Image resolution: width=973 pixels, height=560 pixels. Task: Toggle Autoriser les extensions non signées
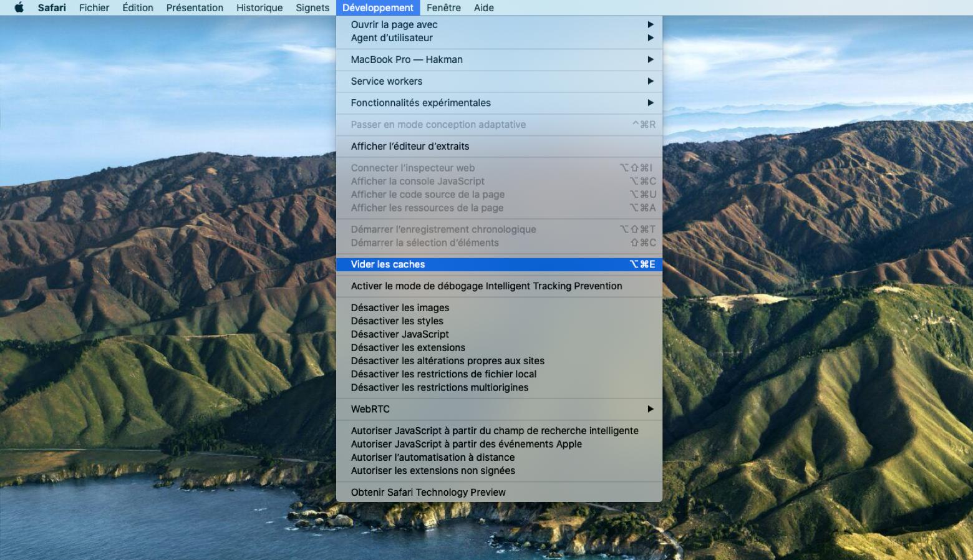pyautogui.click(x=499, y=471)
